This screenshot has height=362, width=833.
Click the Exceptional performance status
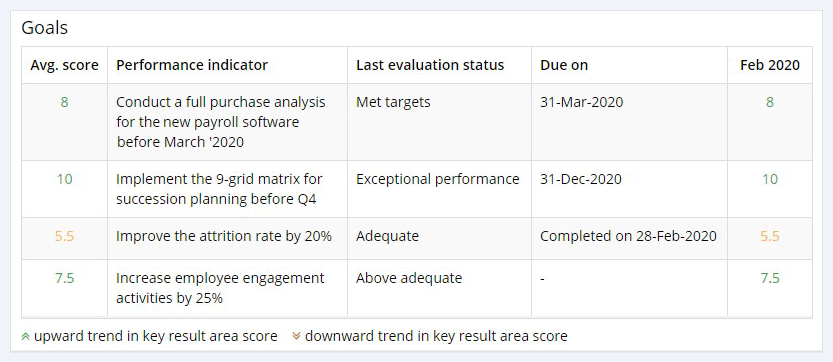tap(438, 179)
